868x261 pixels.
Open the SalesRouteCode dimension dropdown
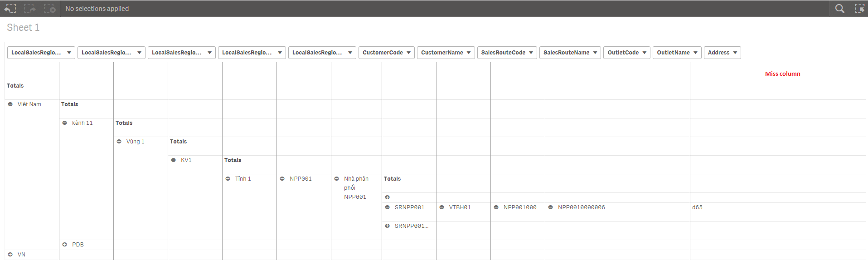point(507,53)
